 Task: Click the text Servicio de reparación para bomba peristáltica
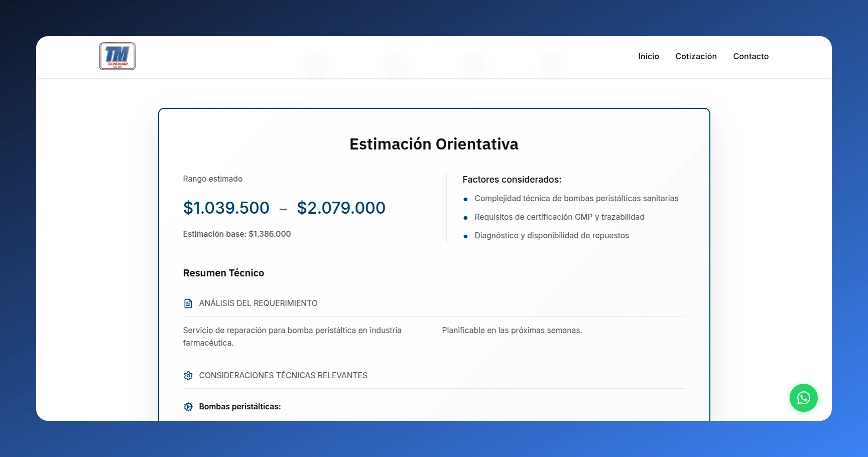pyautogui.click(x=292, y=337)
